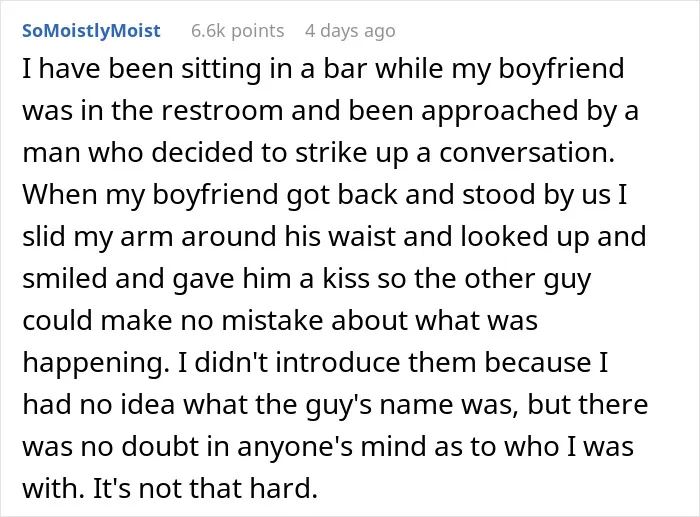The height and width of the screenshot is (517, 700).
Task: Click the word 'boyfriend' in the first line
Action: coord(561,69)
